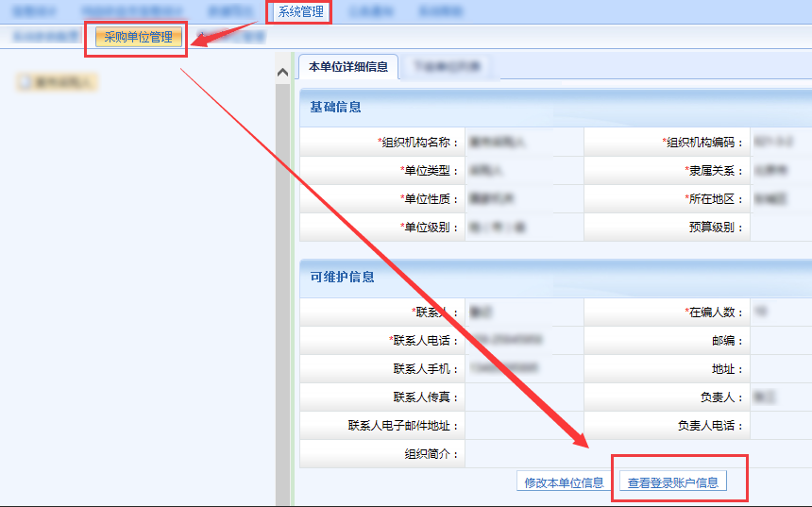This screenshot has width=812, height=507.
Task: Click the 修改本单位信息 button
Action: [564, 482]
